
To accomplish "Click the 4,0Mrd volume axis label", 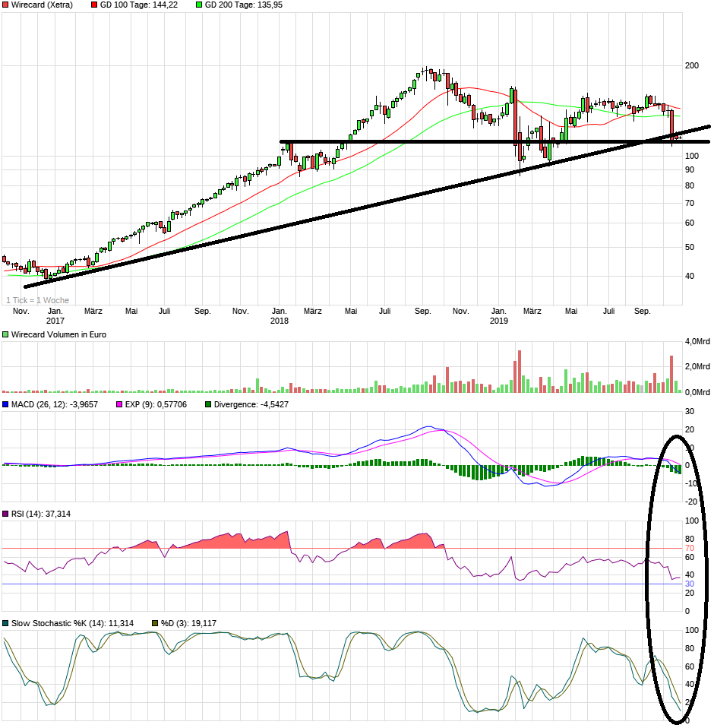I will [697, 342].
